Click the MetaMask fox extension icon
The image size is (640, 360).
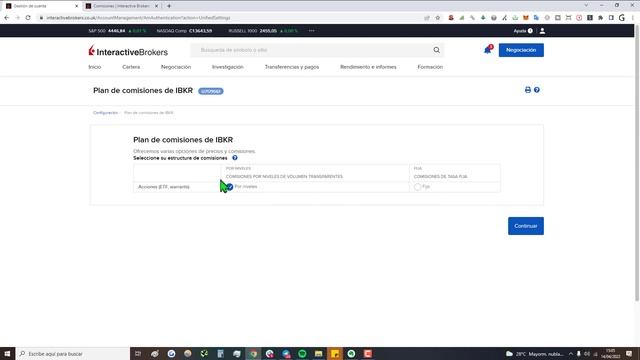pyautogui.click(x=526, y=18)
